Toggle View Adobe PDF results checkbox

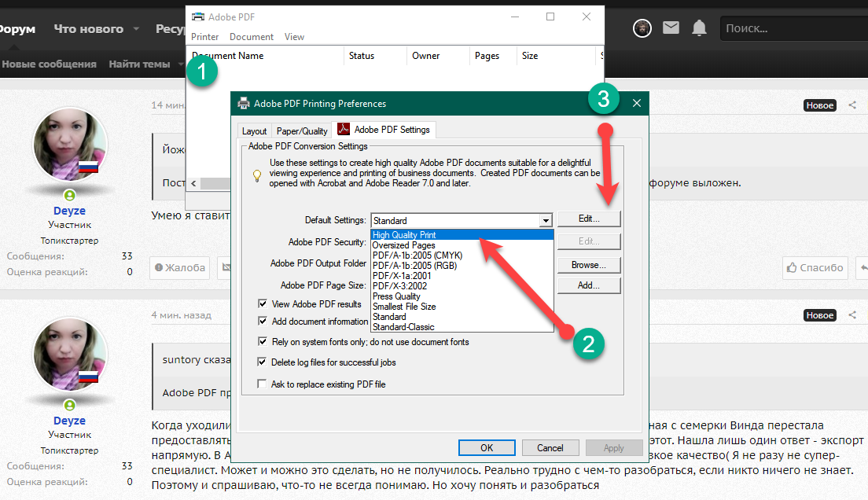(x=263, y=303)
